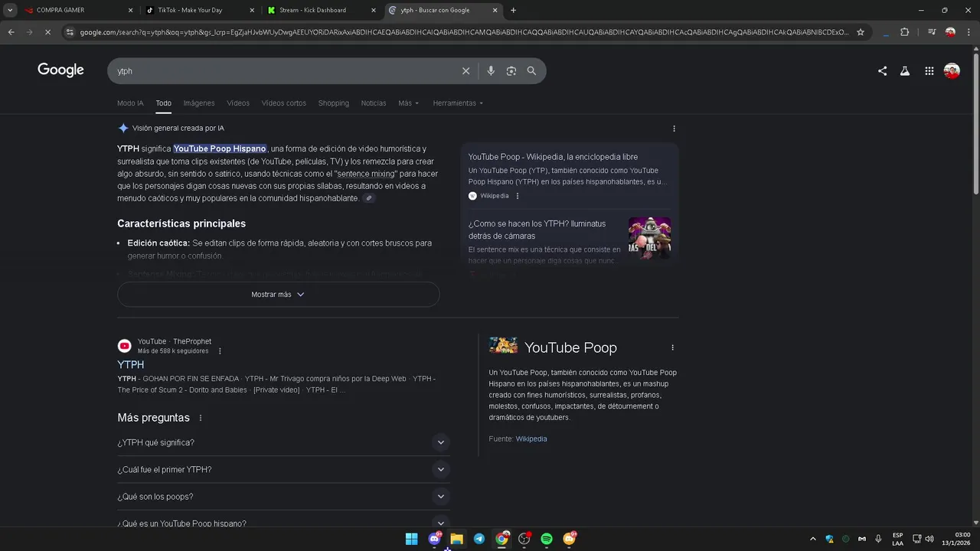The width and height of the screenshot is (980, 551).
Task: Open YouTube Poop knowledge panel options menu
Action: point(673,347)
